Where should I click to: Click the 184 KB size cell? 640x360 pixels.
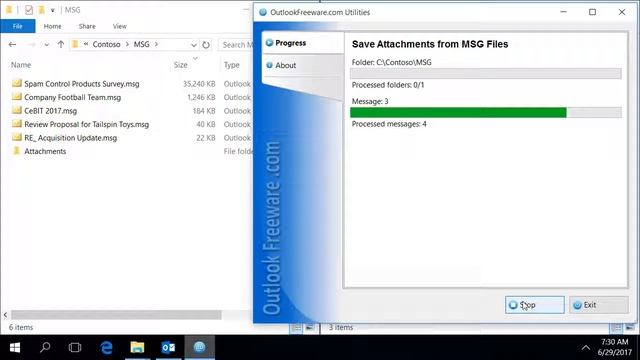pos(204,111)
